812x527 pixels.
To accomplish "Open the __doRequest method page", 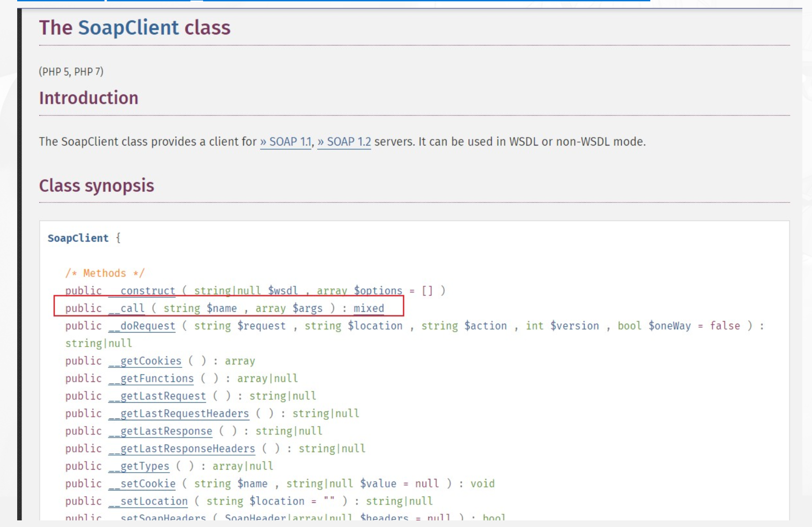I will pos(142,326).
